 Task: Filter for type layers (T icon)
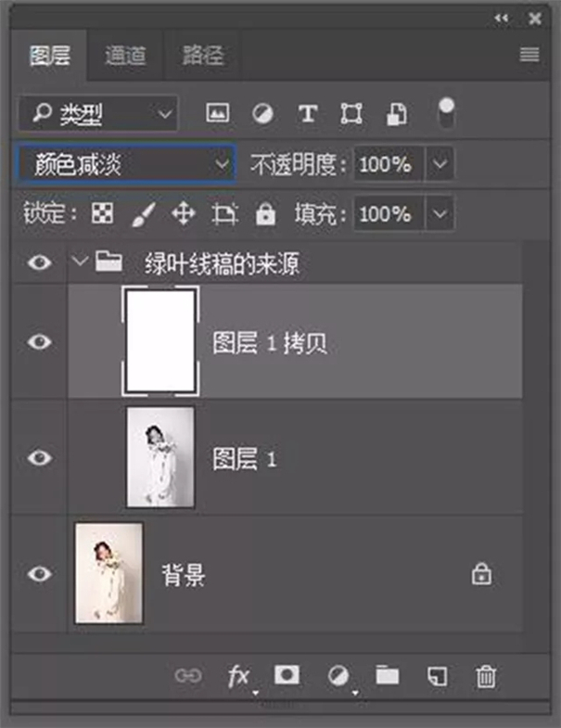pyautogui.click(x=308, y=113)
